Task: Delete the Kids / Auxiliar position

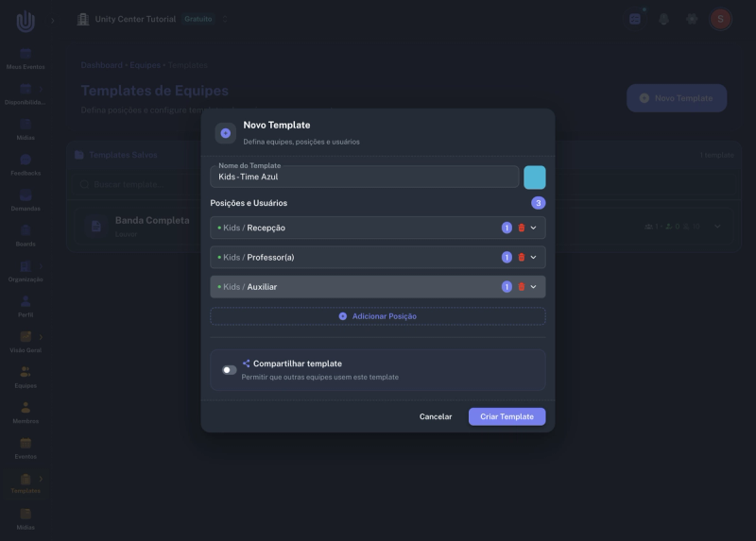Action: 522,287
